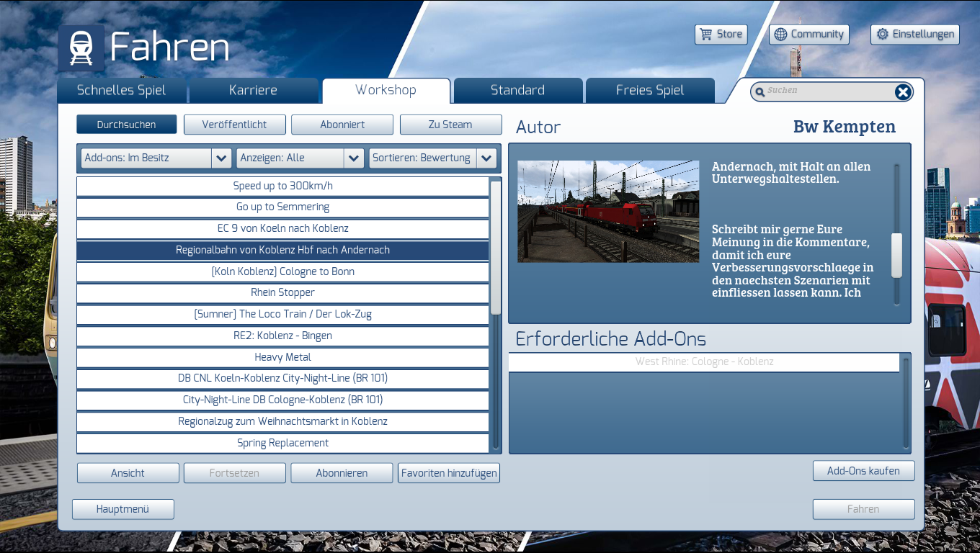Expand the Sortieren: Bewertung dropdown
This screenshot has height=553, width=980.
coord(486,158)
